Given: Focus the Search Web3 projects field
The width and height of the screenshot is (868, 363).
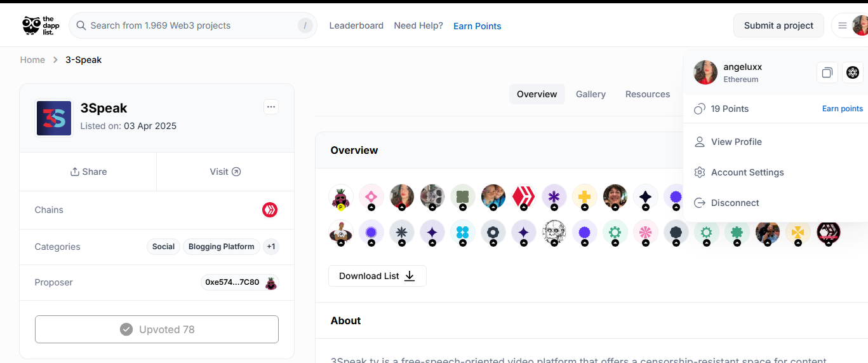Looking at the screenshot, I should [192, 25].
